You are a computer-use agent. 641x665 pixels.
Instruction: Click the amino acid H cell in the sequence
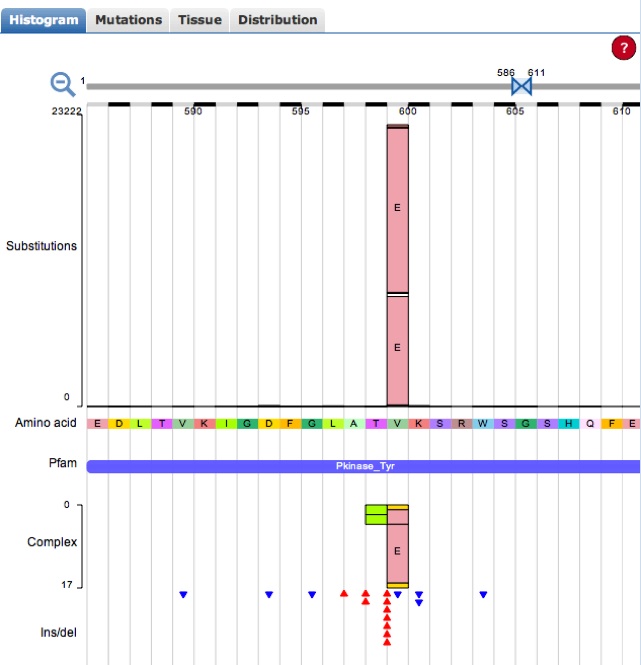[569, 424]
